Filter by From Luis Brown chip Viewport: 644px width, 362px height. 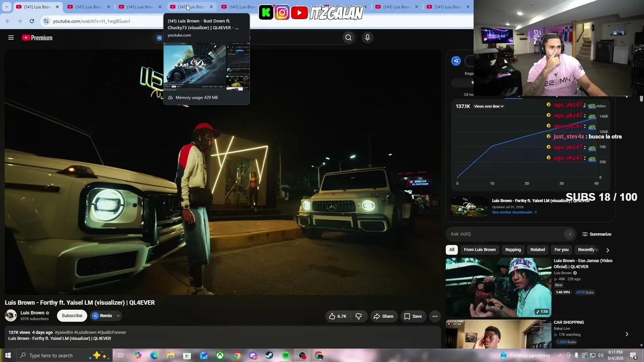pyautogui.click(x=479, y=249)
